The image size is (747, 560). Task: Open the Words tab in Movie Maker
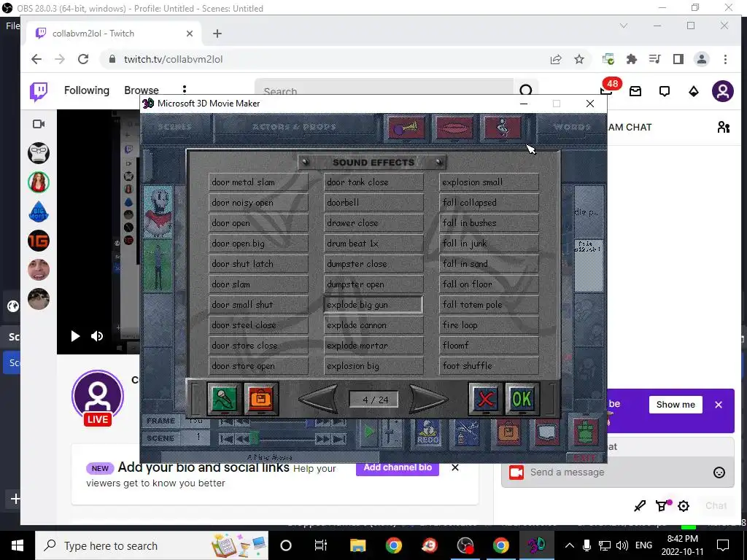571,127
